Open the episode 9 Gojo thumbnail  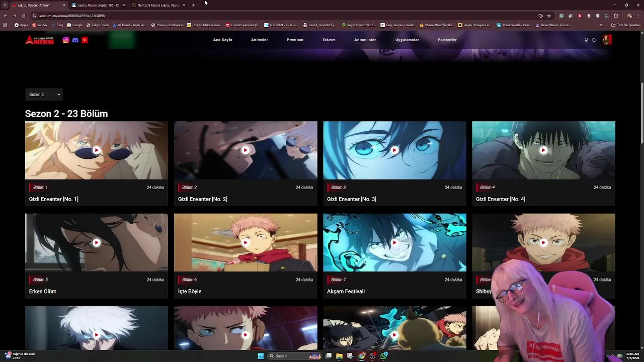tap(96, 328)
